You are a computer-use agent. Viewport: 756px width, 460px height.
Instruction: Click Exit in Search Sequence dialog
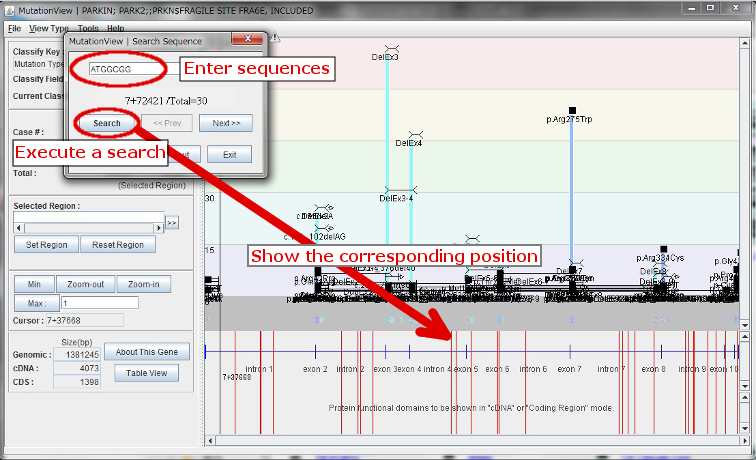coord(229,155)
